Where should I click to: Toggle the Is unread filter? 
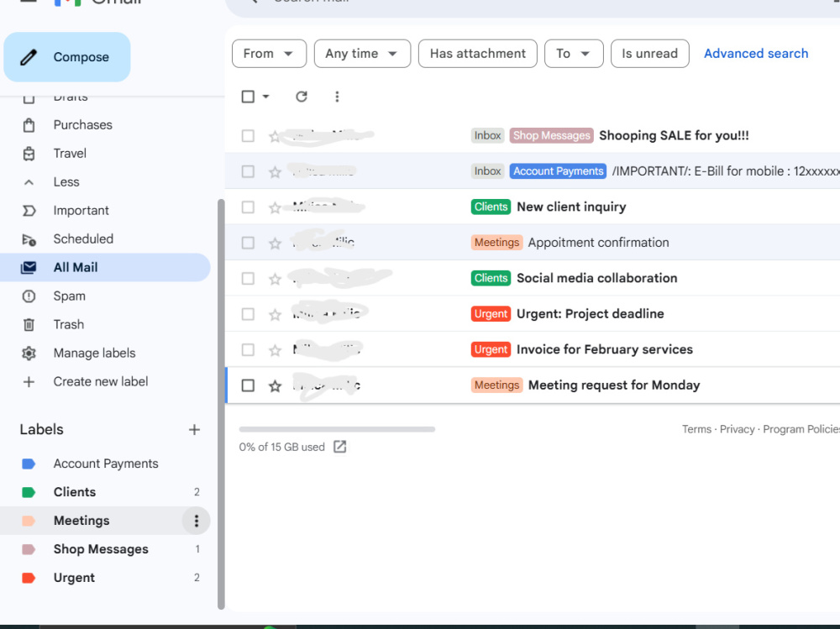pyautogui.click(x=650, y=54)
